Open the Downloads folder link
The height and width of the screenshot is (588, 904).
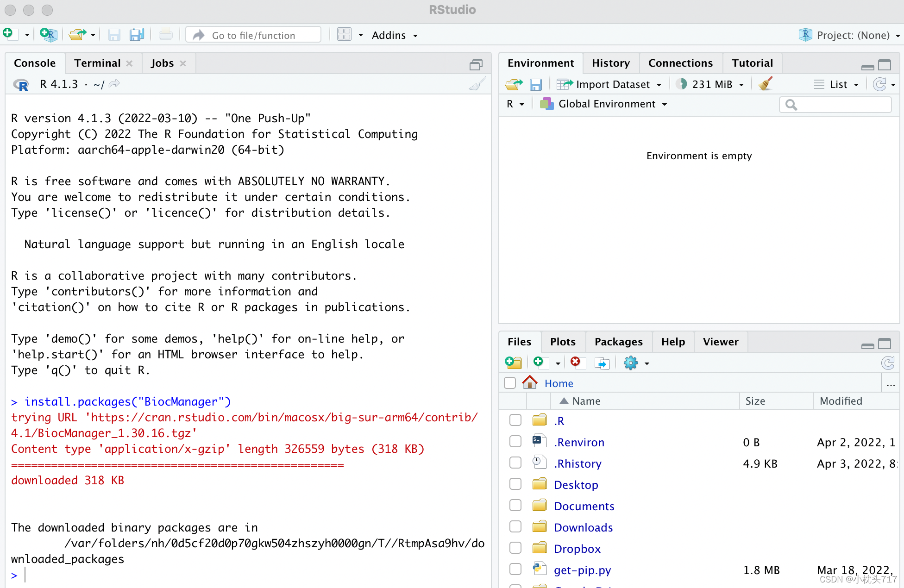pyautogui.click(x=583, y=527)
